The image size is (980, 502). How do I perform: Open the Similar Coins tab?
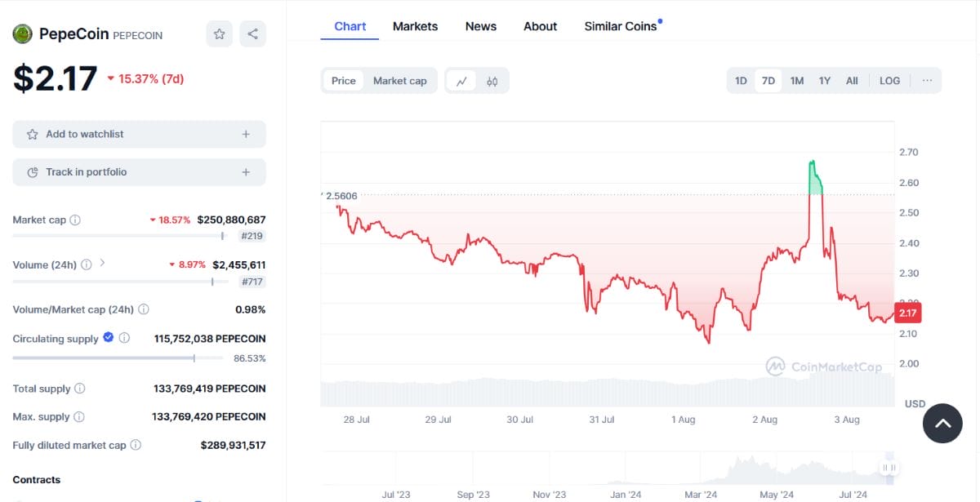pos(622,26)
